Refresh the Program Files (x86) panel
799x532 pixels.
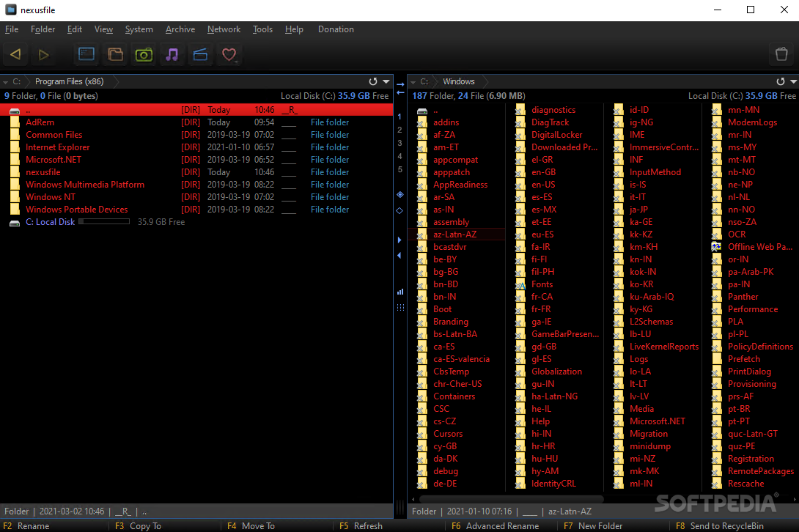click(373, 81)
